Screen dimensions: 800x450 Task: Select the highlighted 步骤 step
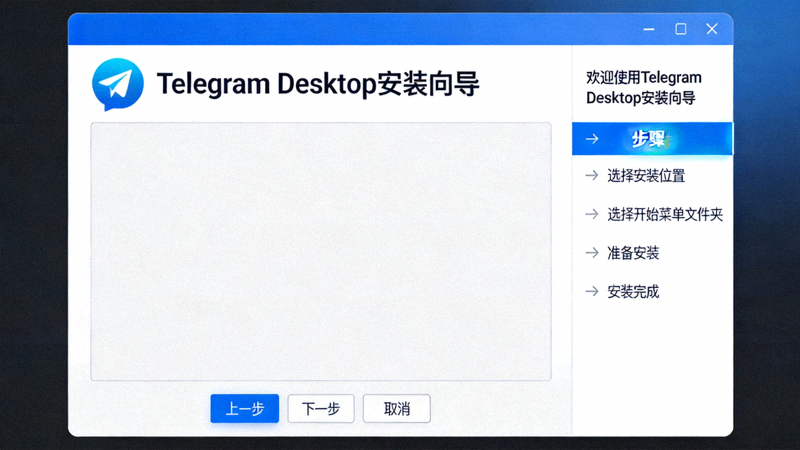[x=653, y=139]
